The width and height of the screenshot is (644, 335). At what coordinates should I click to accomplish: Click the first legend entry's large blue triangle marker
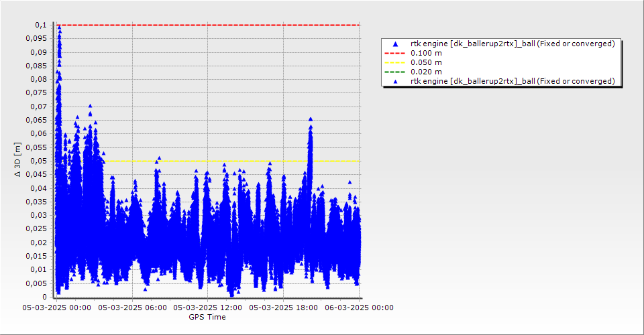point(395,44)
